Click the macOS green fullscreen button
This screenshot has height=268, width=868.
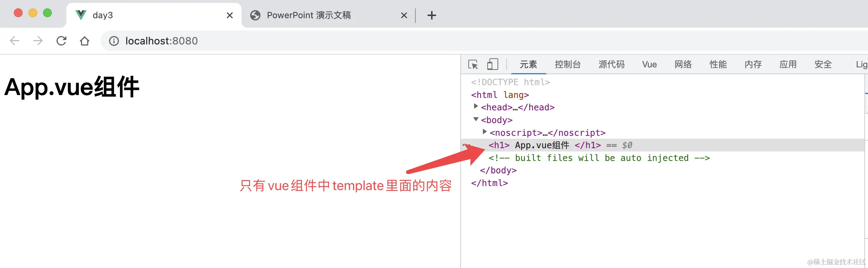(47, 13)
